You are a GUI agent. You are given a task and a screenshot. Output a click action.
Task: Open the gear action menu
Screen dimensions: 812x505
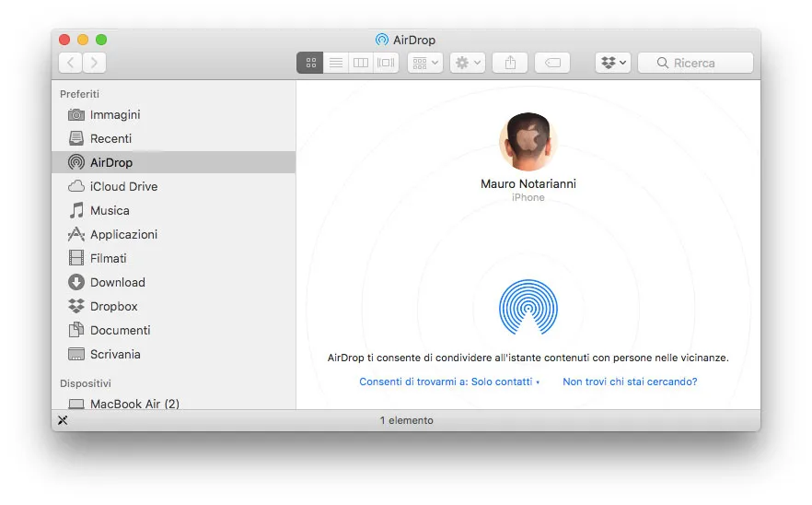point(468,63)
